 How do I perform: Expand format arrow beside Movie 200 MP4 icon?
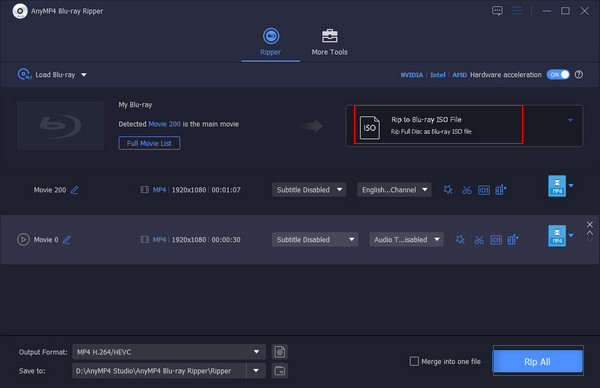point(571,186)
